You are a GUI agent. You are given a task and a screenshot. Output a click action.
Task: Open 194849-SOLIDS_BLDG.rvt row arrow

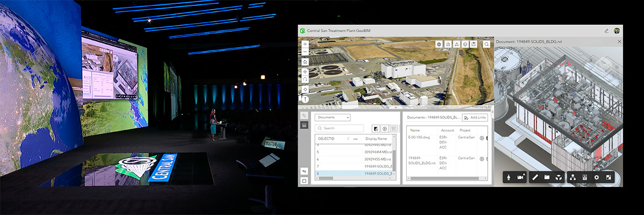click(482, 159)
